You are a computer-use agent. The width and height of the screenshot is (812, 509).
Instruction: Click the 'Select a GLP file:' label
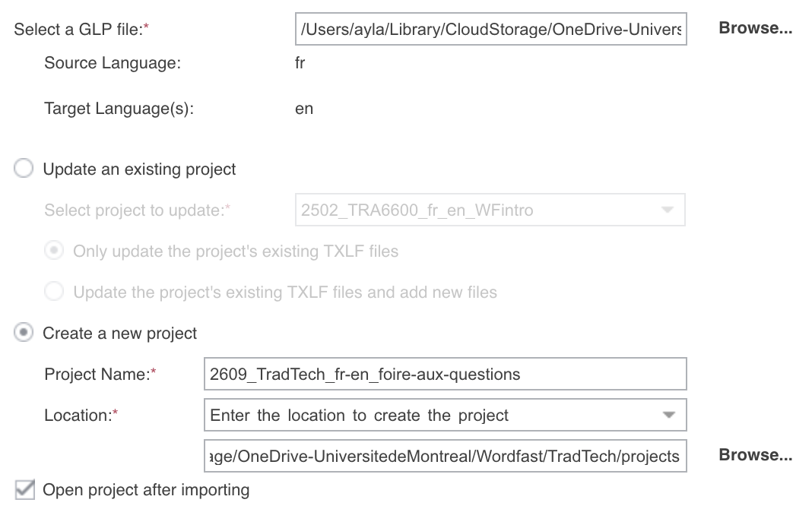81,30
